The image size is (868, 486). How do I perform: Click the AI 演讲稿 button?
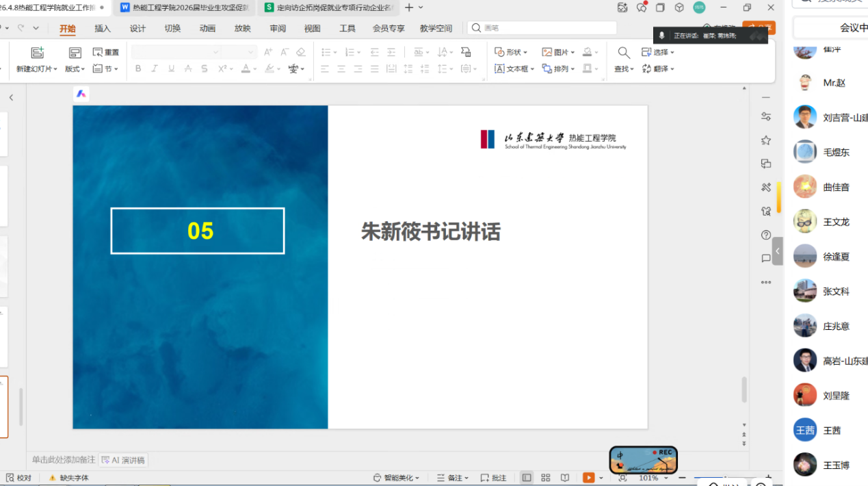pos(124,460)
